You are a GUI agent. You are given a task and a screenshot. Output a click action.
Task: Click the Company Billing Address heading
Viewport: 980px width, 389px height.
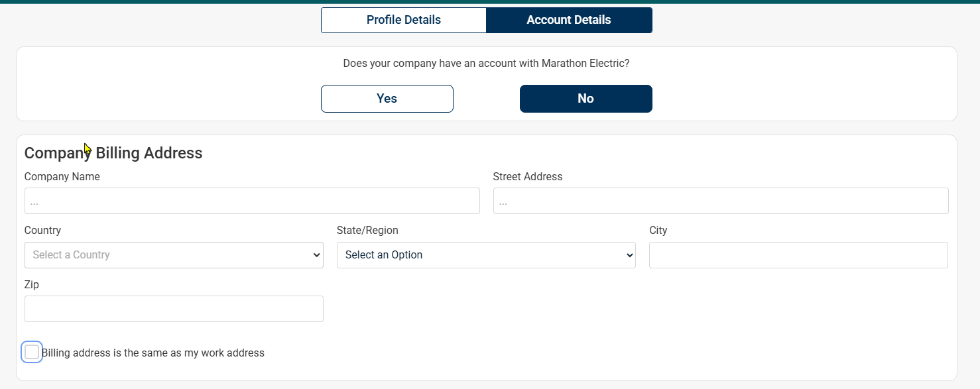[113, 153]
